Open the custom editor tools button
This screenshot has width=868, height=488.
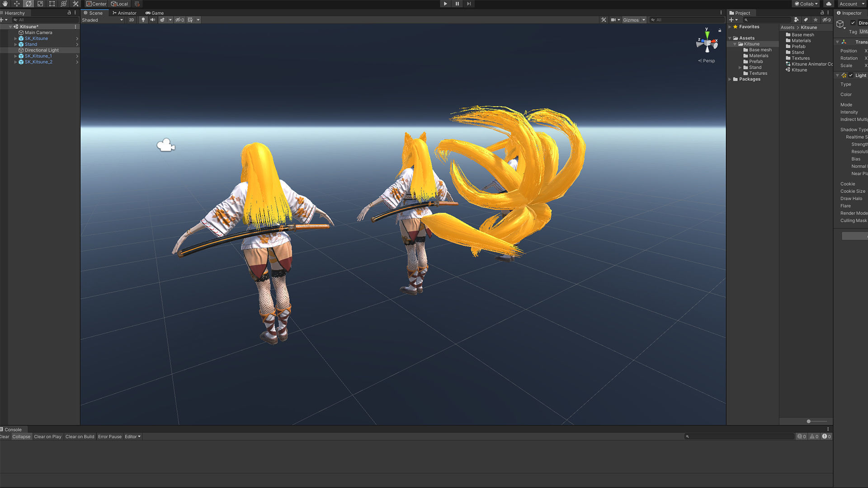click(75, 4)
